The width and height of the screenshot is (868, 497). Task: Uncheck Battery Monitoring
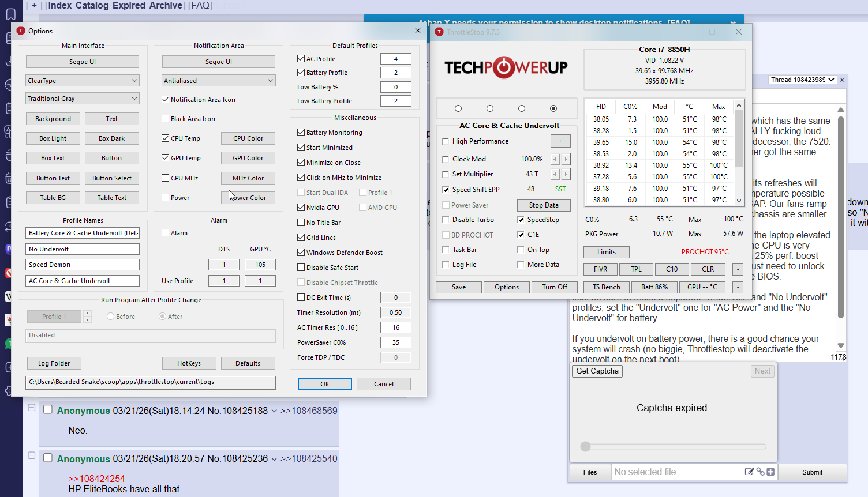coord(301,133)
